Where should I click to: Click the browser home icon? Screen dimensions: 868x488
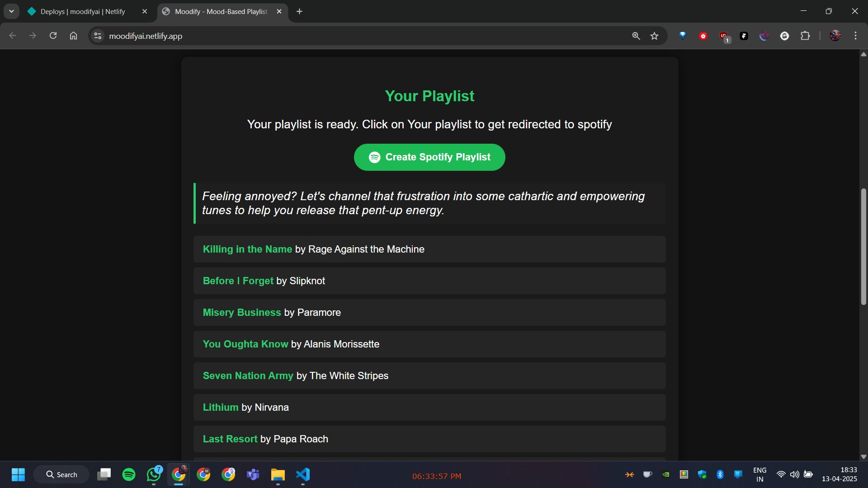point(73,36)
